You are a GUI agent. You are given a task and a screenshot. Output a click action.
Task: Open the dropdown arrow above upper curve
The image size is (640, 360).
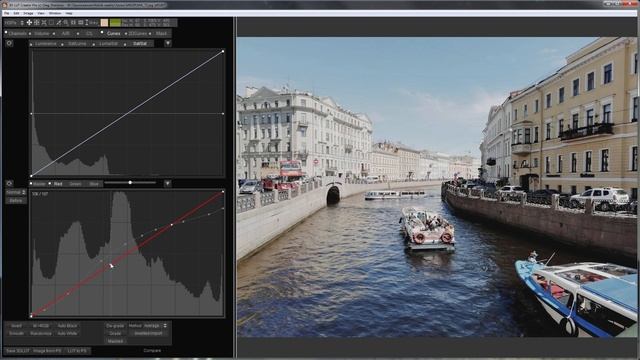point(168,43)
